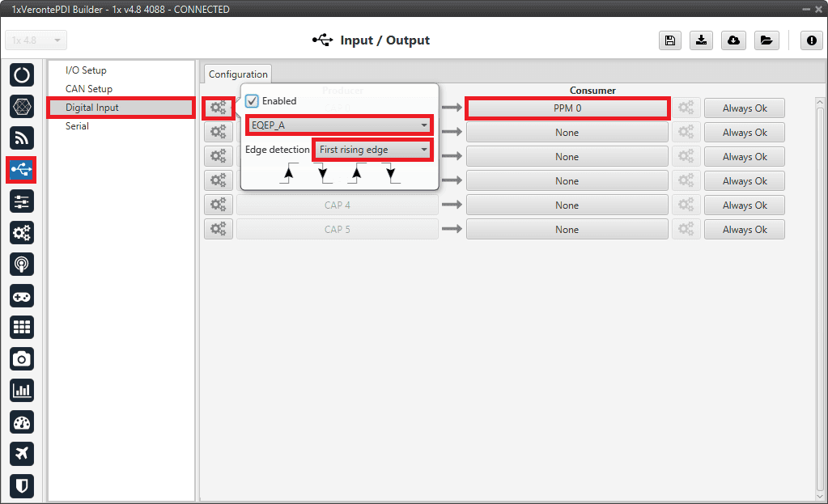Uncheck the Enabled checkbox

click(252, 101)
